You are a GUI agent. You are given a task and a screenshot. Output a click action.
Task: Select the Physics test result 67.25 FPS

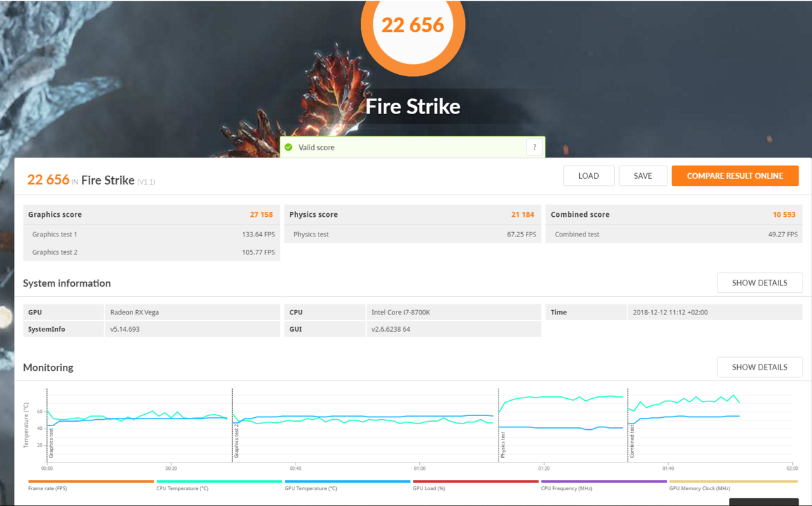521,235
